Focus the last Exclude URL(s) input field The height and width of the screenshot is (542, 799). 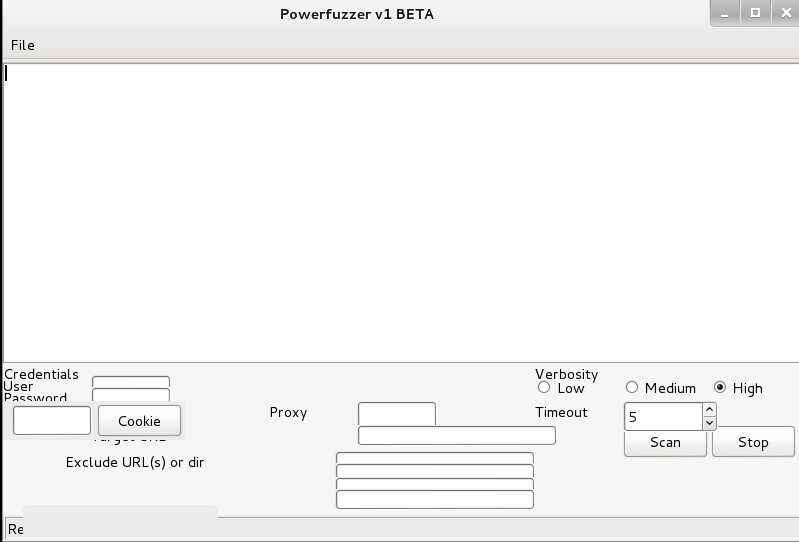pyautogui.click(x=435, y=499)
